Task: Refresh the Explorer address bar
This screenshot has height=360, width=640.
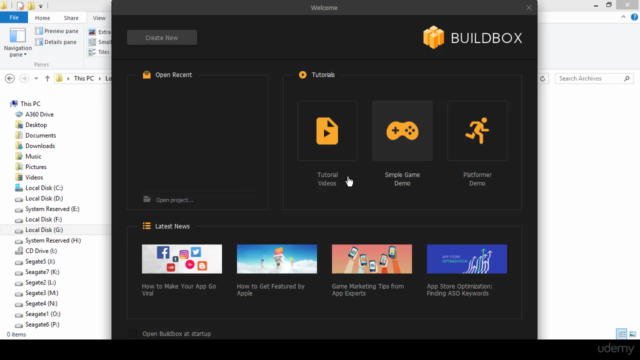Action: (542, 78)
